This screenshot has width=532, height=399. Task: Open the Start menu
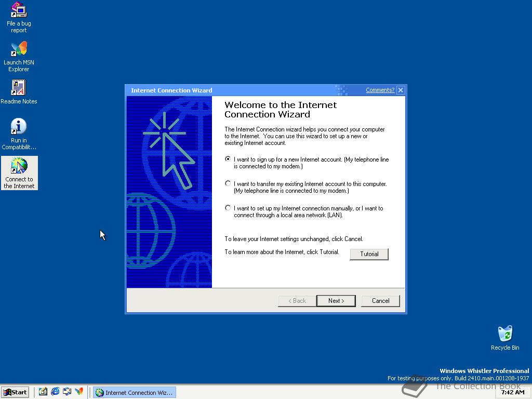click(15, 392)
